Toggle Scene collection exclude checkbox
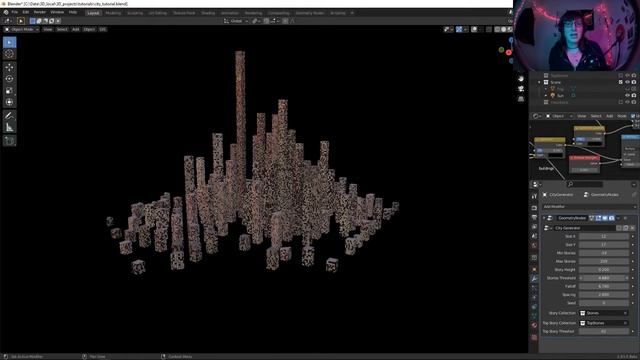The image size is (640, 360). pos(621,82)
